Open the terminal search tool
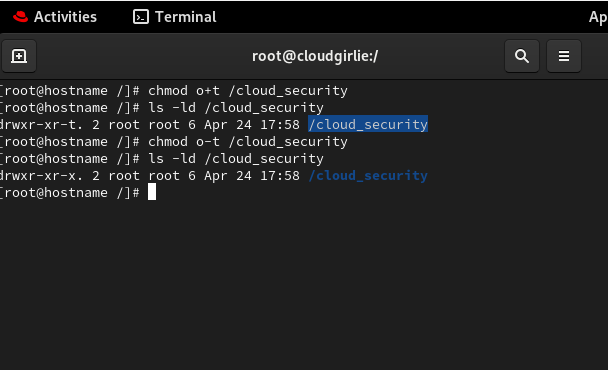Screen dimensions: 608x370 point(522,56)
